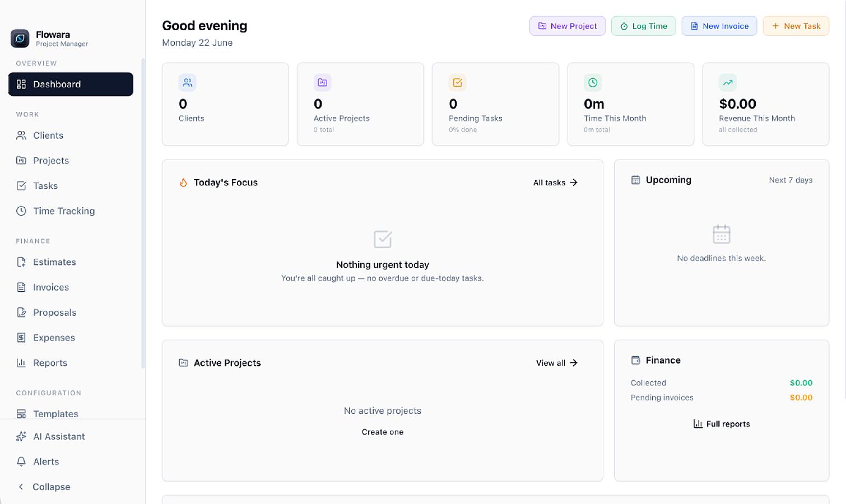Click the Active Projects section folder icon
Image resolution: width=846 pixels, height=504 pixels.
[183, 363]
